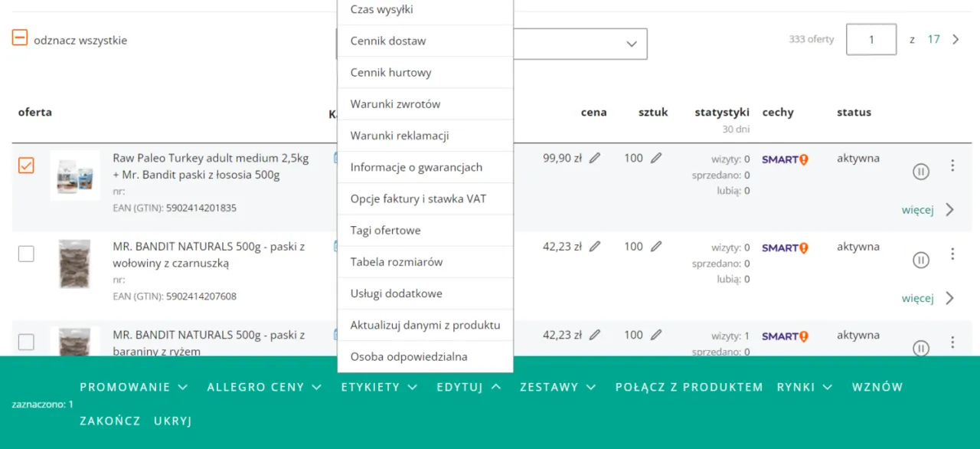Go to the next page of offers

click(x=955, y=39)
